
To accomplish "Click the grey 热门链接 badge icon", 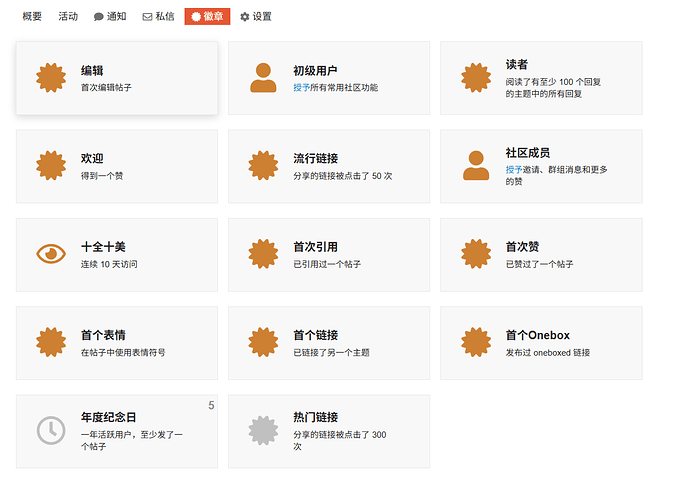I will click(263, 431).
